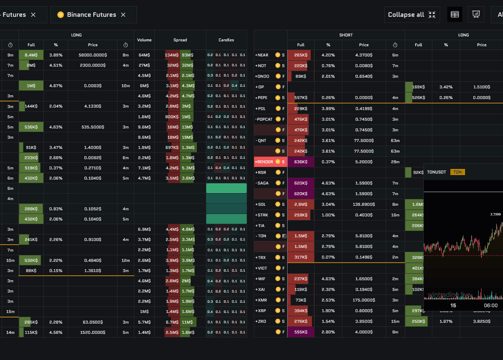This screenshot has width=503, height=360.
Task: Click the 134M$ red spread cell
Action: (172, 55)
